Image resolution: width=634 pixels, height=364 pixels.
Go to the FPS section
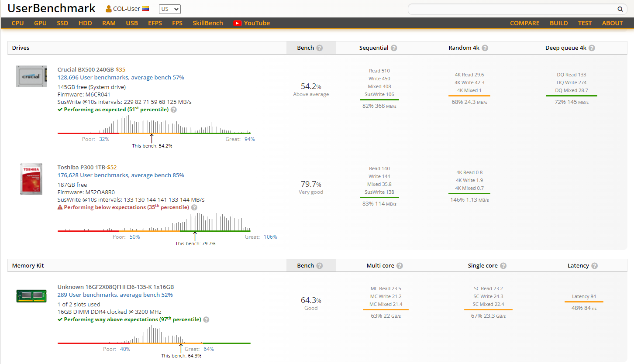[177, 23]
